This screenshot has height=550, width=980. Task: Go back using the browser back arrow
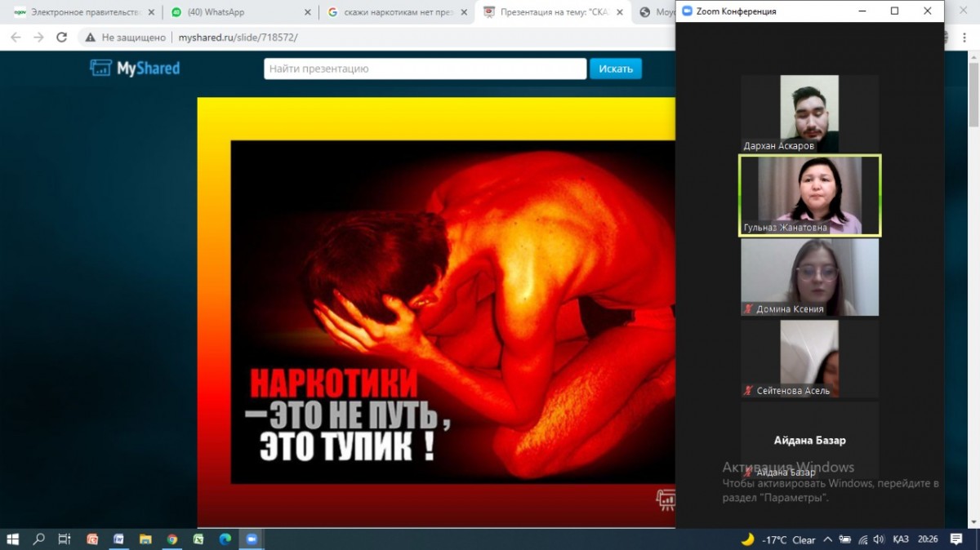(16, 38)
